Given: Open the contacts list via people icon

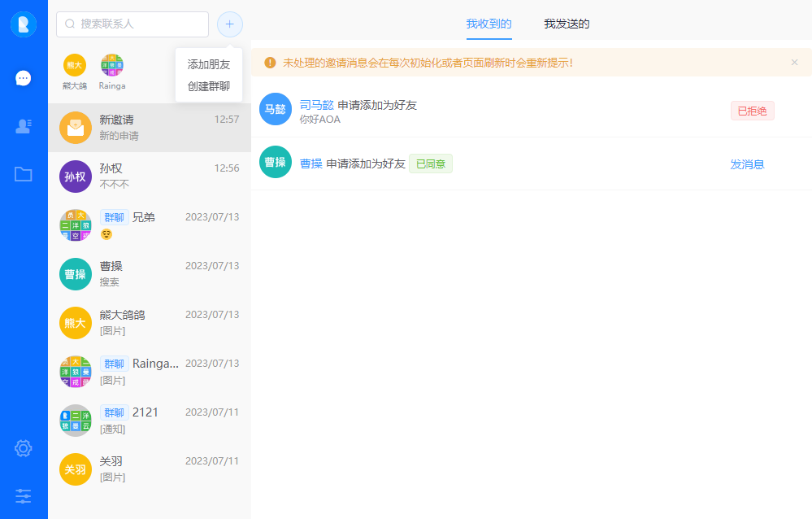Looking at the screenshot, I should click(23, 126).
